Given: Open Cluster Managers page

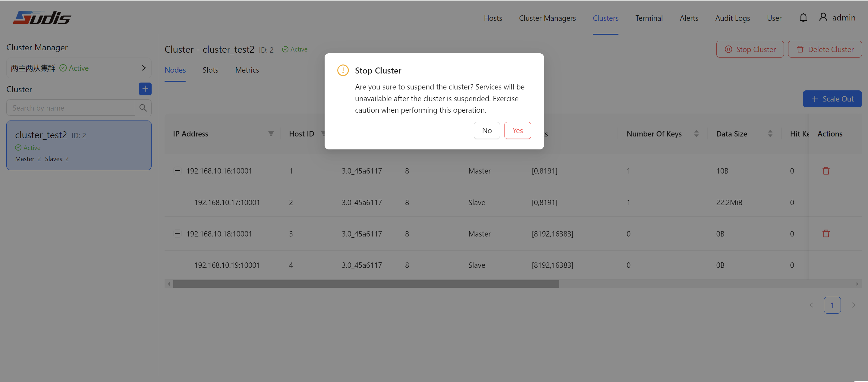Looking at the screenshot, I should pos(547,18).
